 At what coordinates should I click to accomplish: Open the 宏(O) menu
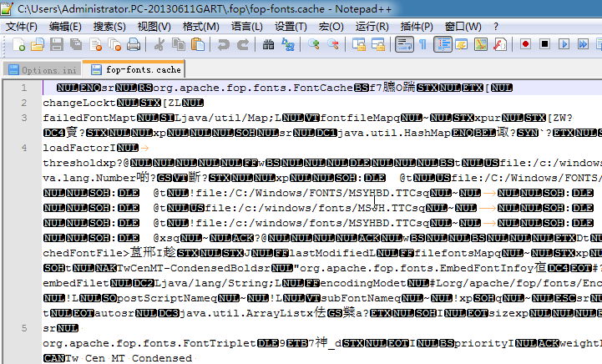[x=331, y=27]
